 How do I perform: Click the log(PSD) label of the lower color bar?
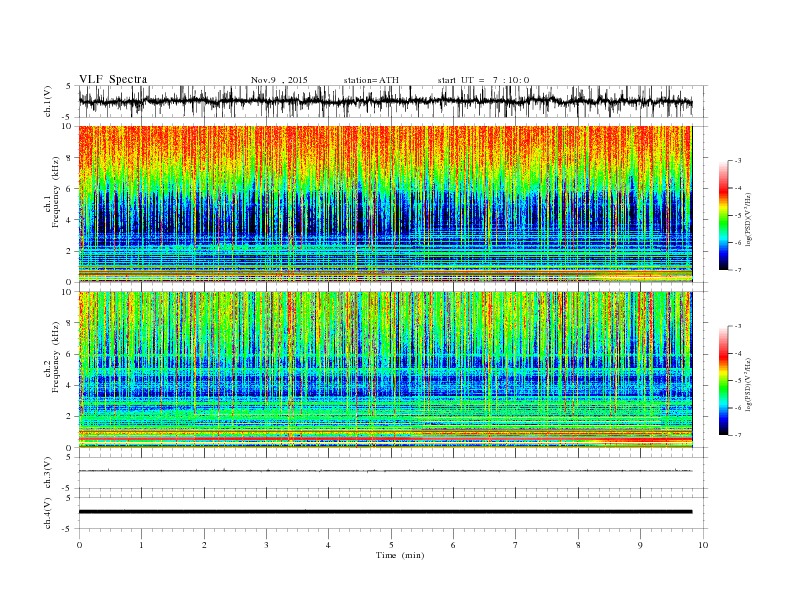(x=749, y=384)
